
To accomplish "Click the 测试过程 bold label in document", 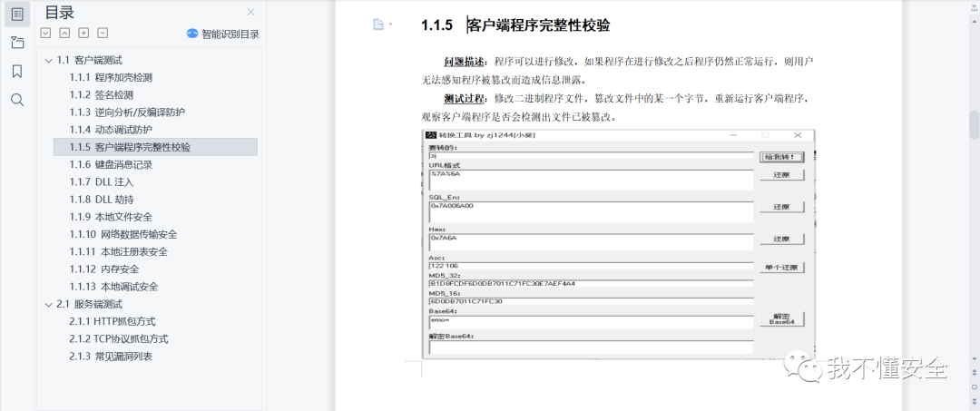I will [x=464, y=99].
